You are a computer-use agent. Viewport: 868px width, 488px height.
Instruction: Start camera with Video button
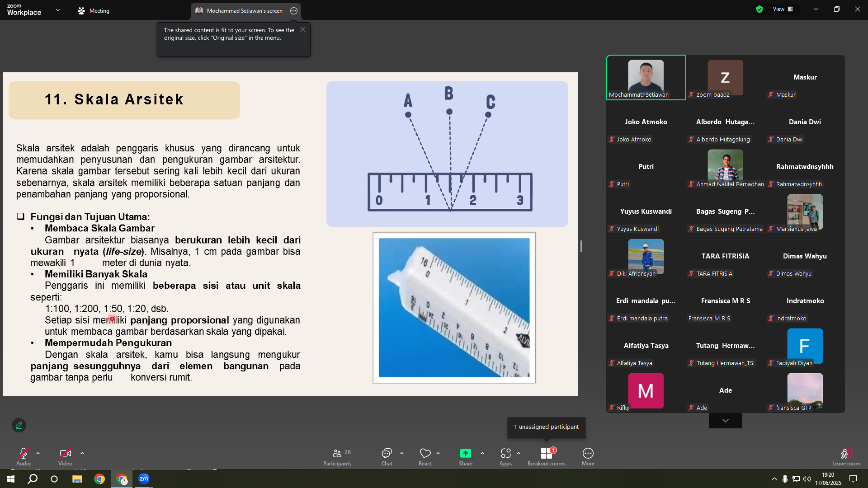pyautogui.click(x=65, y=456)
